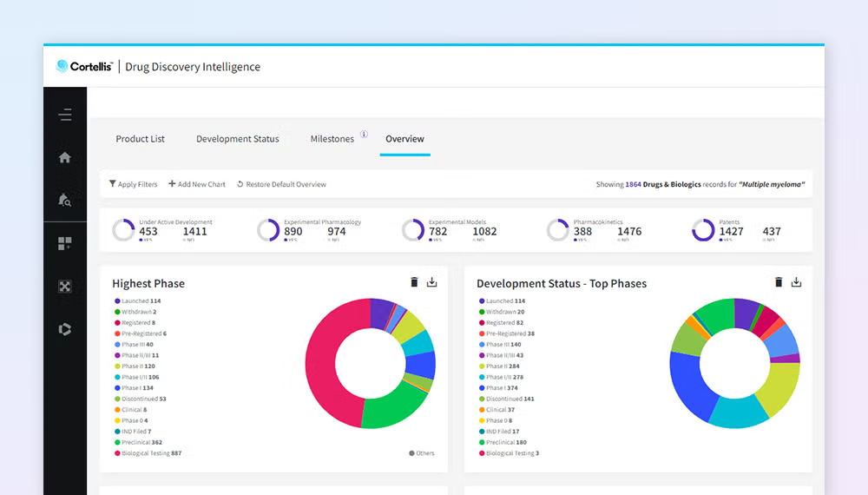Download the Highest Phase chart
Viewport: 868px width, 495px height.
(432, 282)
